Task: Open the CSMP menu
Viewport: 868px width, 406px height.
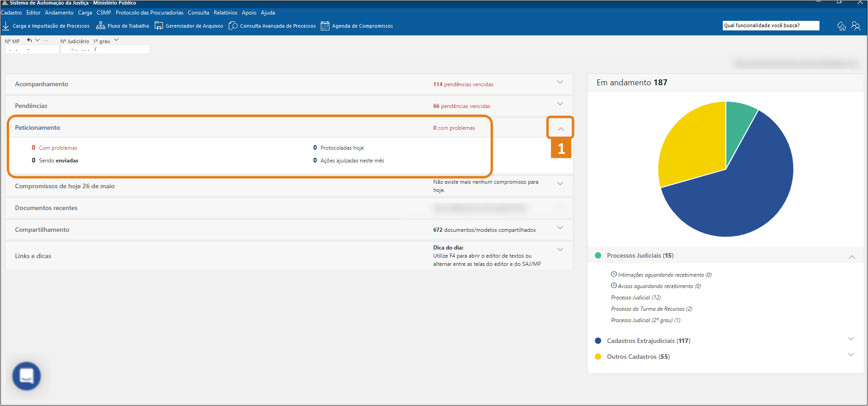Action: (104, 13)
